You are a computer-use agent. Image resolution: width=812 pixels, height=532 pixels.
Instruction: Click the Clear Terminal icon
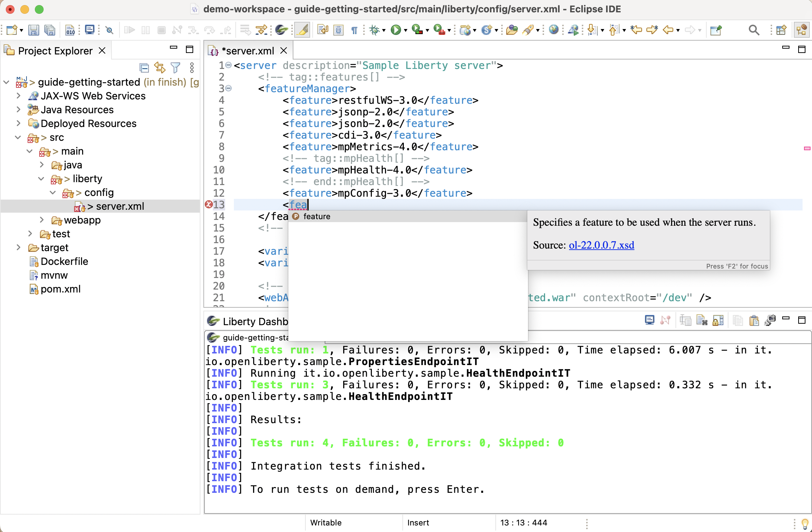pyautogui.click(x=702, y=320)
